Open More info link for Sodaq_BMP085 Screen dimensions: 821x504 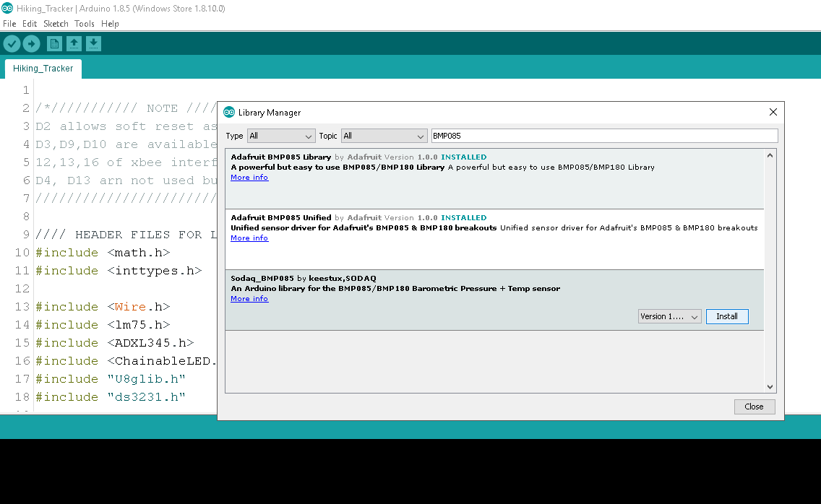(x=249, y=299)
